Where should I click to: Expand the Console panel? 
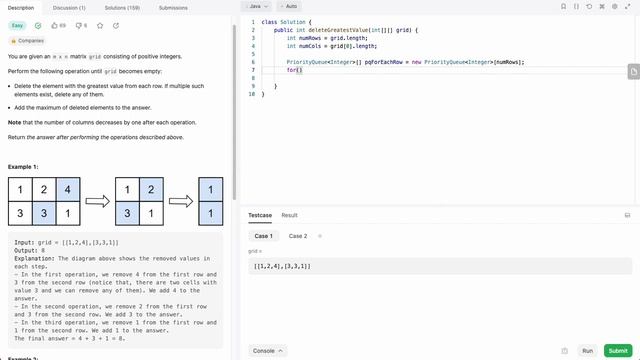[268, 351]
